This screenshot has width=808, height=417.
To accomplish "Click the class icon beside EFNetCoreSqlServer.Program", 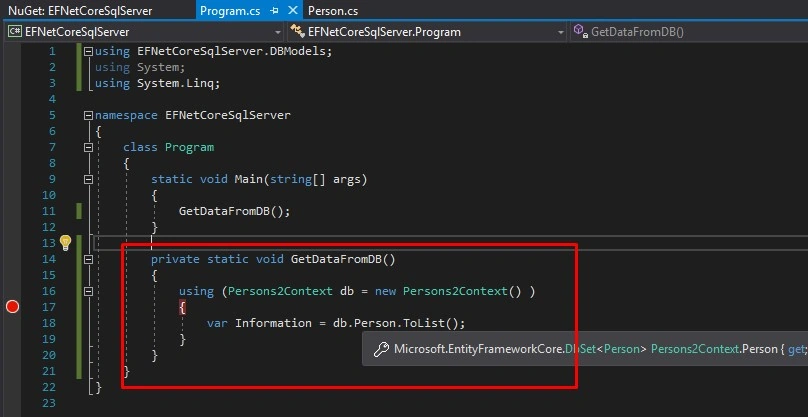I will 297,32.
